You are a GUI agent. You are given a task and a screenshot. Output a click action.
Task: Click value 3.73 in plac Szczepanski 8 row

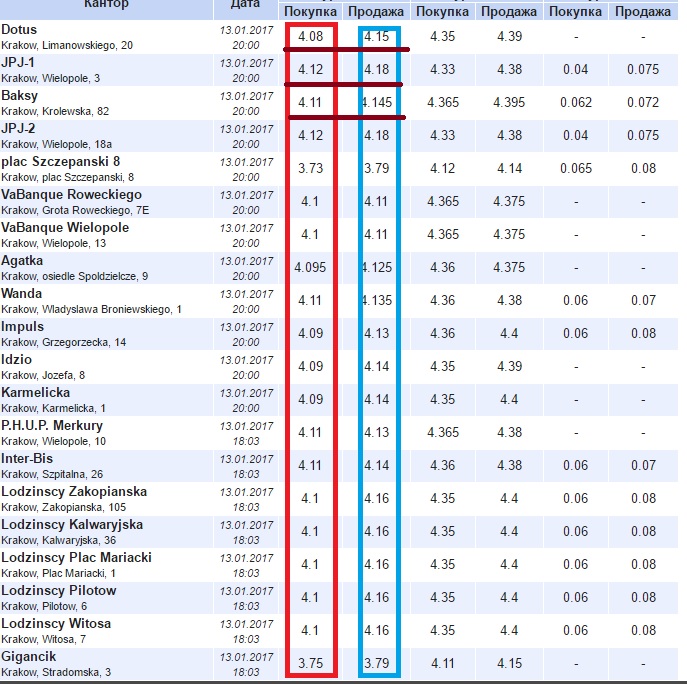pyautogui.click(x=311, y=168)
